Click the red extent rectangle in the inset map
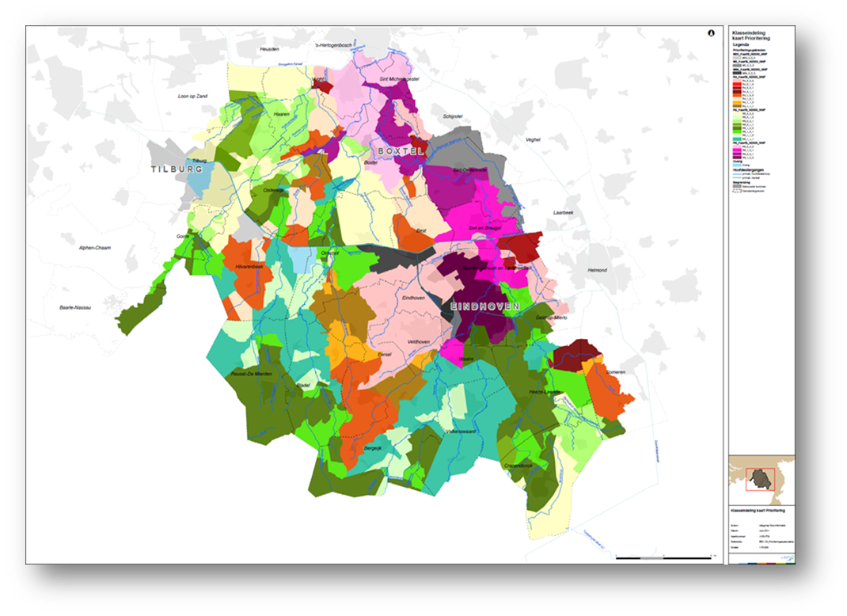847x616 pixels. pyautogui.click(x=760, y=469)
